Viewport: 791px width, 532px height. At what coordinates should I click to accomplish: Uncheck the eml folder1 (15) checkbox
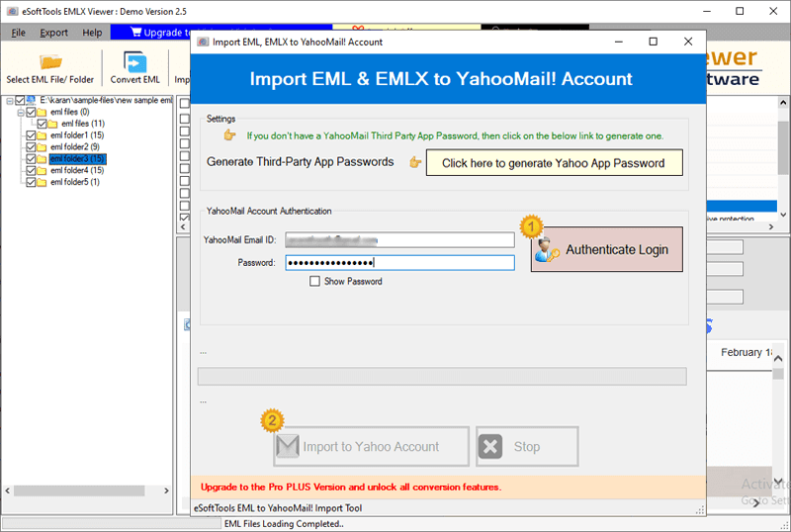pyautogui.click(x=31, y=135)
